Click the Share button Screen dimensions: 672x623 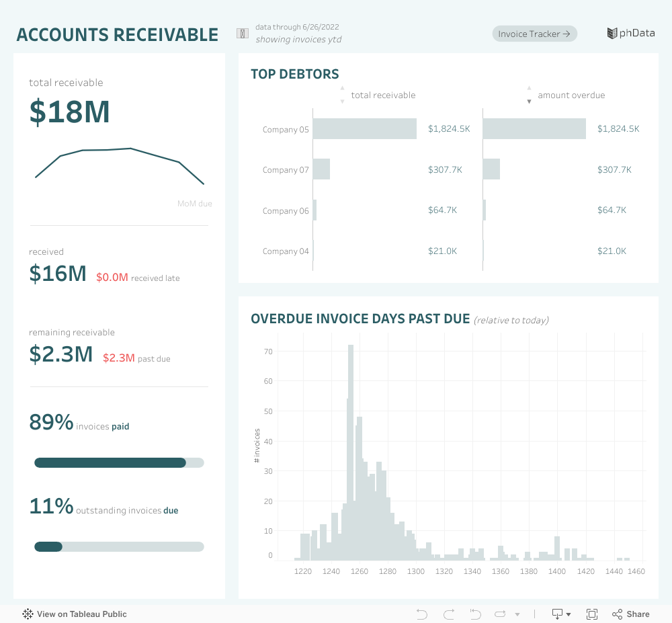(x=630, y=614)
